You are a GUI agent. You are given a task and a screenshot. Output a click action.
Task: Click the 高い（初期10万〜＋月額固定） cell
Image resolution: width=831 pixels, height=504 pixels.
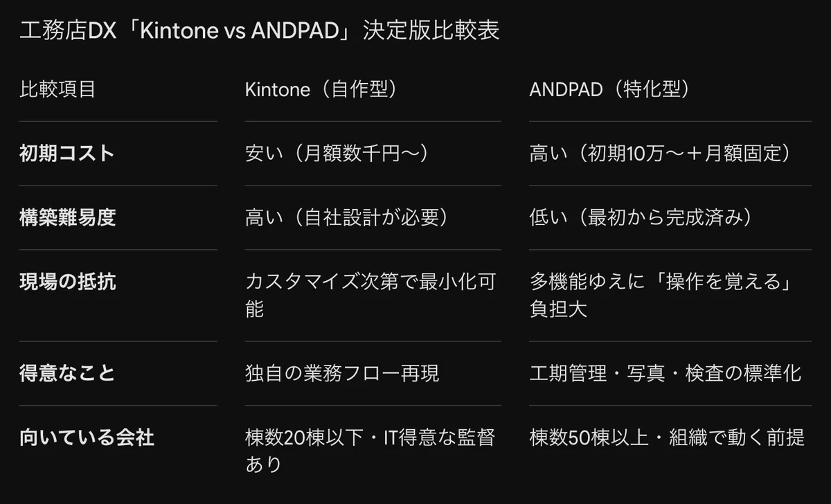pos(660,154)
